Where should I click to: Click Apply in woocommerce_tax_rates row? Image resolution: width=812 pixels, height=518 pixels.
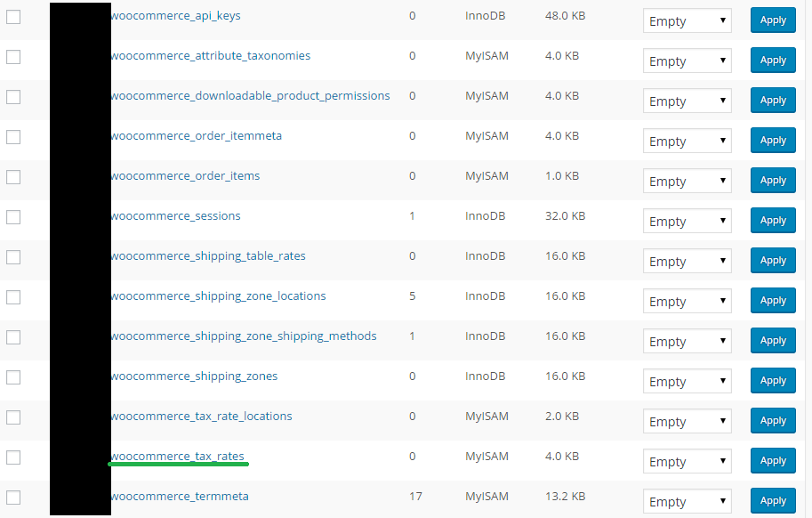pos(773,460)
